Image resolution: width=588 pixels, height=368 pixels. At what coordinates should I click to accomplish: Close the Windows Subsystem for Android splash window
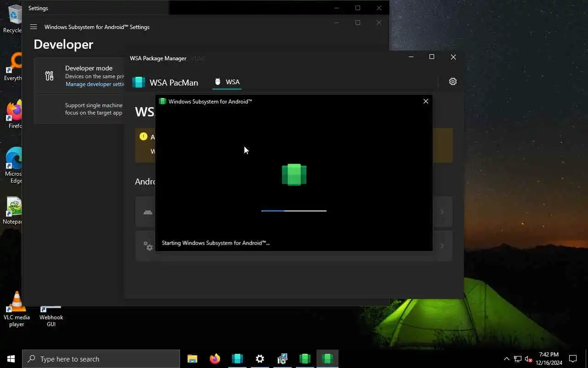[x=425, y=101]
